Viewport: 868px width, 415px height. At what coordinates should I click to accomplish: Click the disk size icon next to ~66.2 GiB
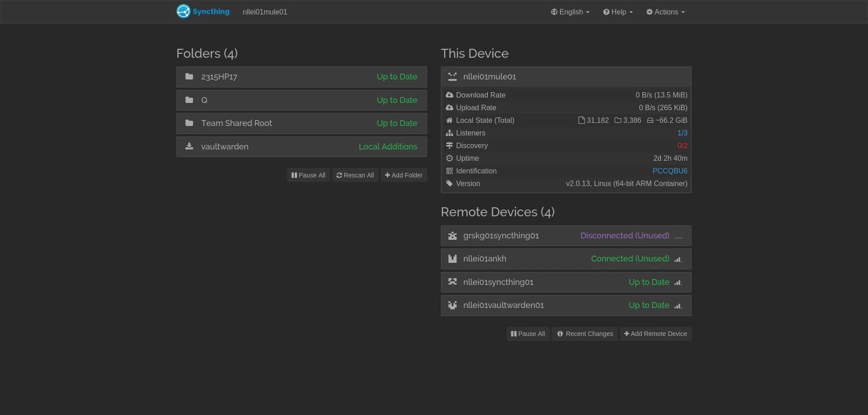pos(650,121)
